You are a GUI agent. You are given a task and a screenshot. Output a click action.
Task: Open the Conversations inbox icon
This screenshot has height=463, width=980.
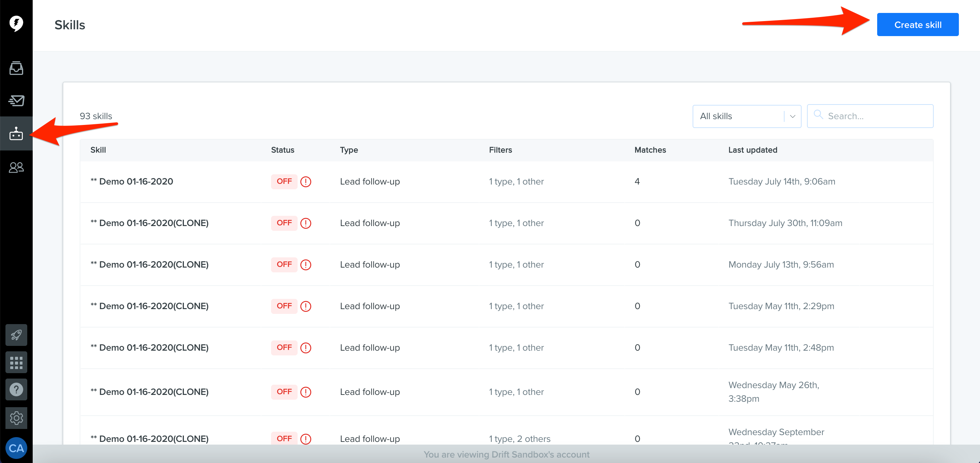[16, 68]
